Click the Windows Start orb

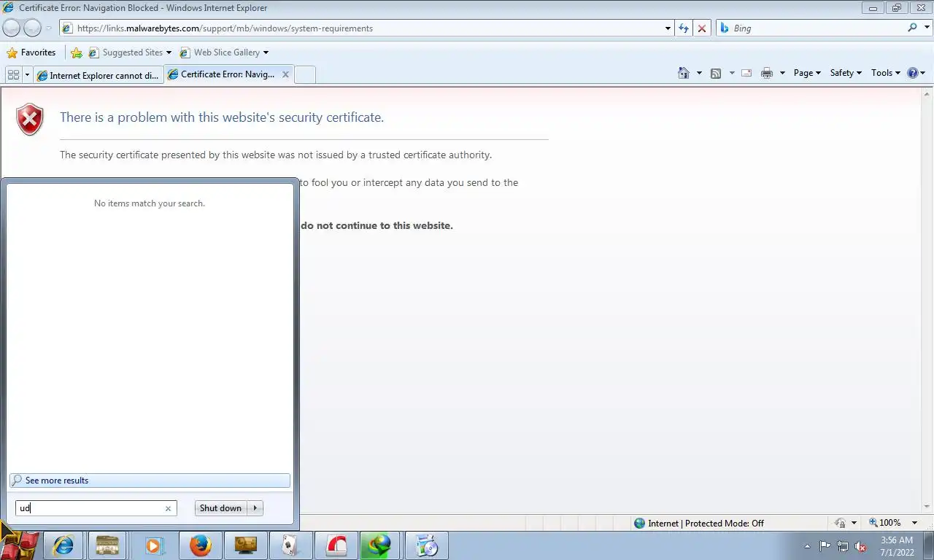pos(19,545)
